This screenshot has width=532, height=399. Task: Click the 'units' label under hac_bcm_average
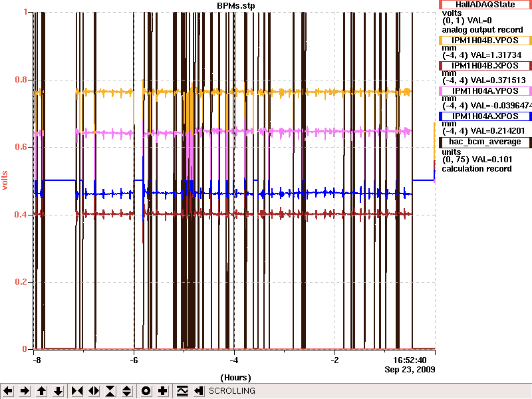point(452,152)
